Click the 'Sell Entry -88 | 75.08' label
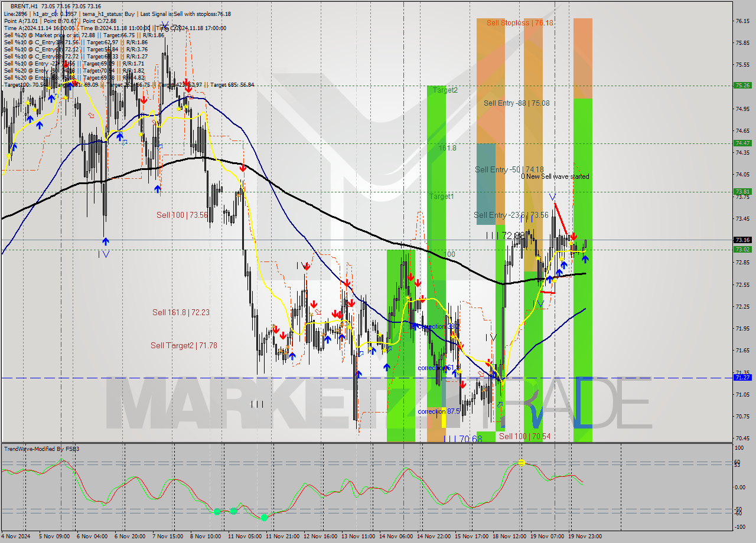The height and width of the screenshot is (543, 756). coord(516,103)
